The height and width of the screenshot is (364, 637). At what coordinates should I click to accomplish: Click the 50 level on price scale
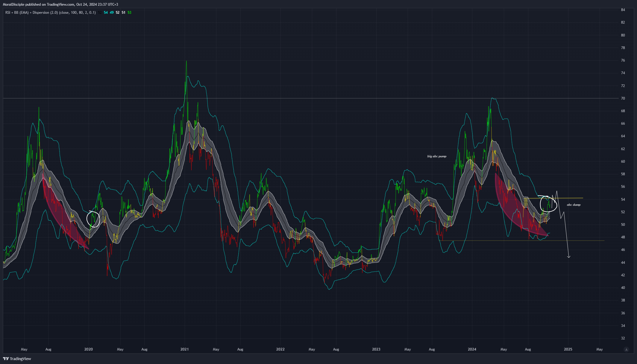point(623,225)
